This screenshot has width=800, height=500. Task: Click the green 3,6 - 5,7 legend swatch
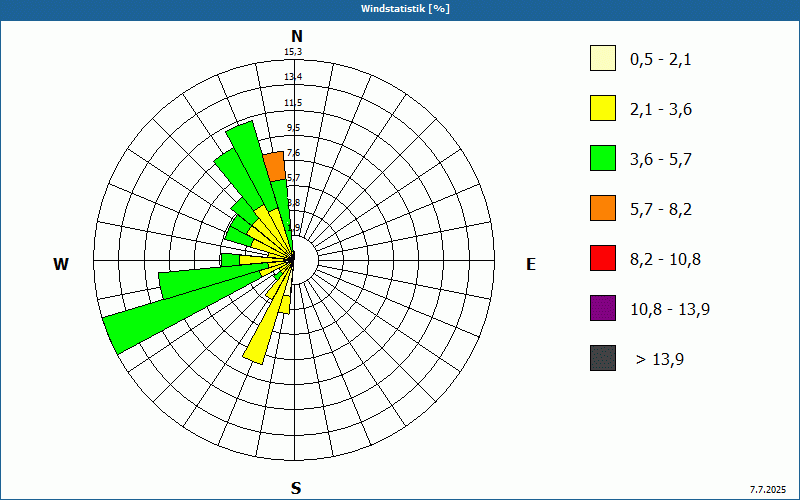tap(603, 158)
